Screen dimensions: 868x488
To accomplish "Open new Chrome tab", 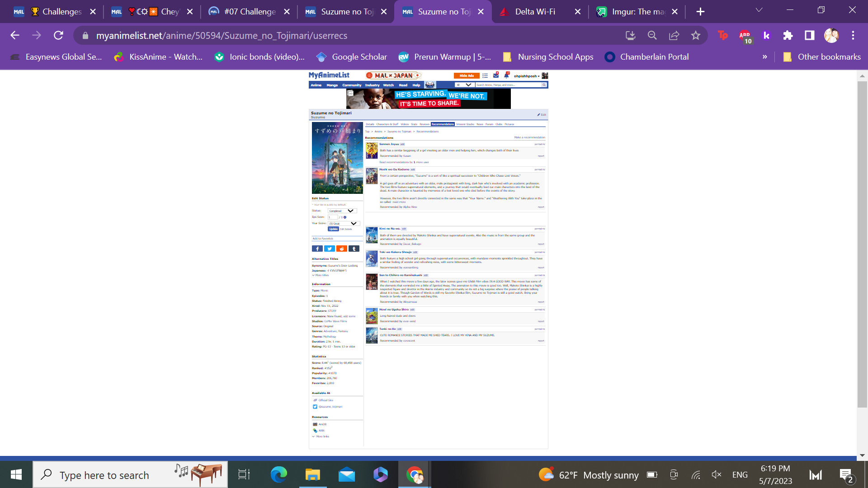I will pos(700,12).
